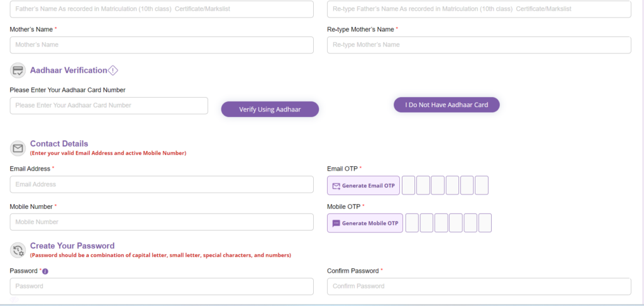Click into the Mother's Name field

(162, 45)
